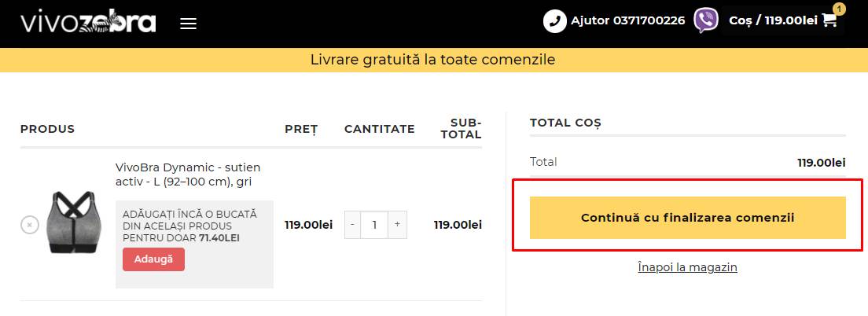Open the VivoBra Dynamic product link

188,175
